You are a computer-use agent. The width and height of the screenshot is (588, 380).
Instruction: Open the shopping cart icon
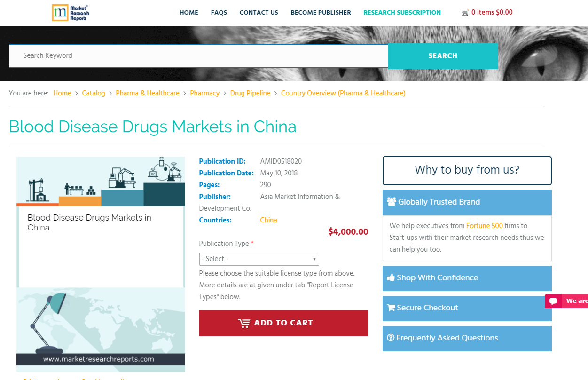point(465,13)
